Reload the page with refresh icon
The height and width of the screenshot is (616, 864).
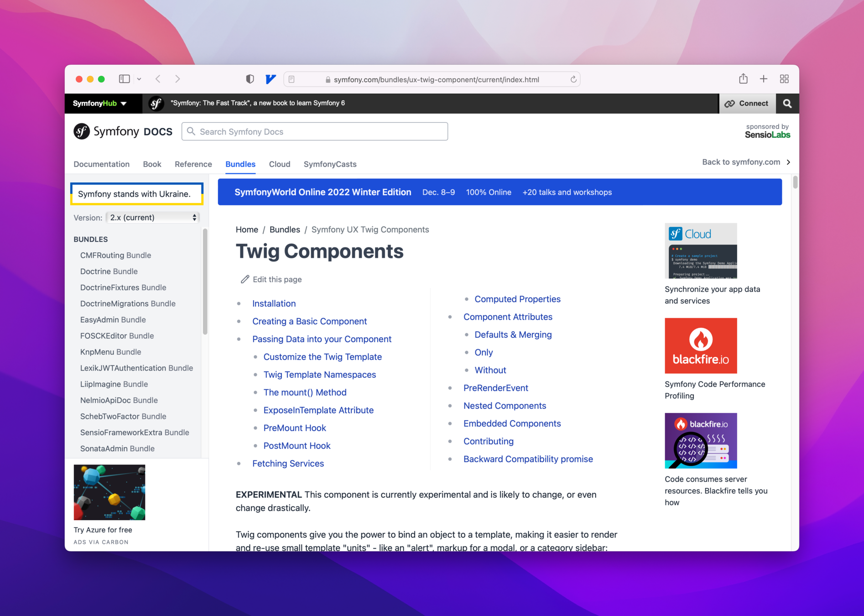(573, 79)
